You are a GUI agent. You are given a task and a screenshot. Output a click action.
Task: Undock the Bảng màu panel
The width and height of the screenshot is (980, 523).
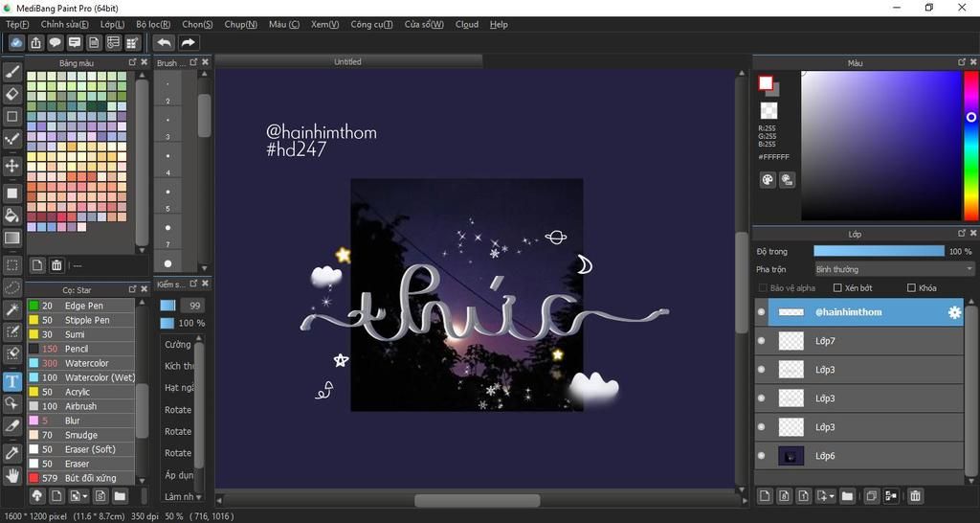point(132,62)
